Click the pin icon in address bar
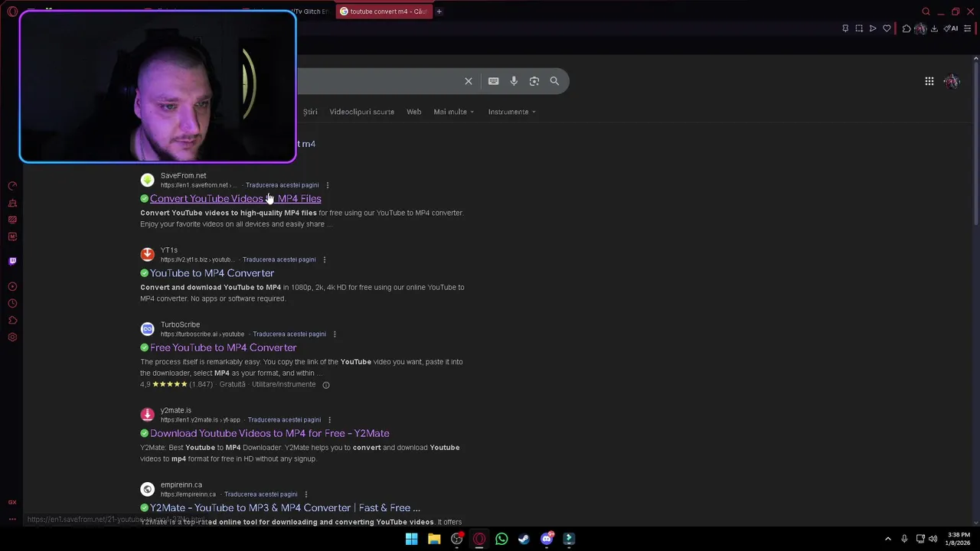The width and height of the screenshot is (980, 551). pyautogui.click(x=845, y=28)
